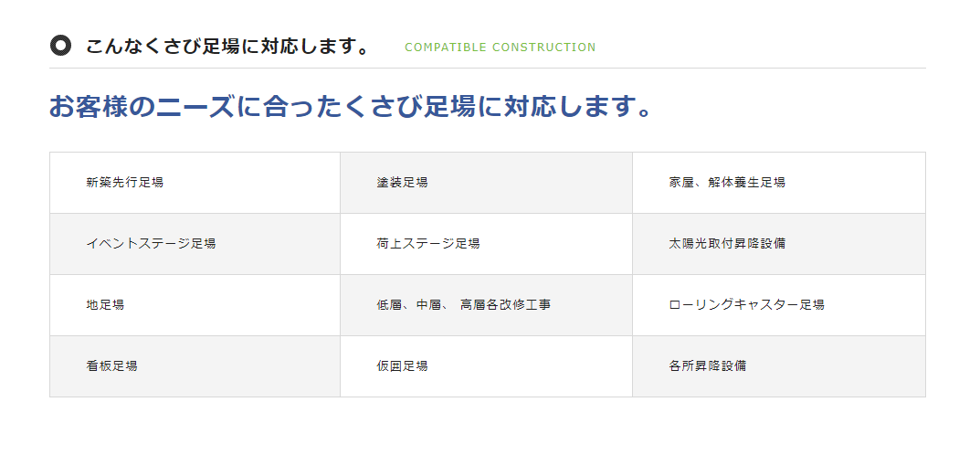Click the horizontal divider under the section heading
This screenshot has height=455, width=980.
coord(488,69)
